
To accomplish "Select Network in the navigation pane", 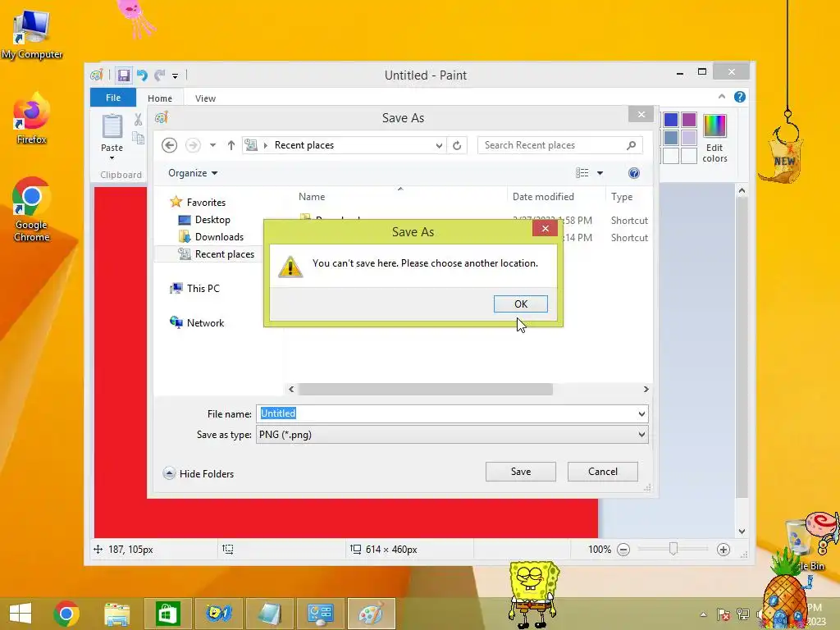I will (x=197, y=322).
